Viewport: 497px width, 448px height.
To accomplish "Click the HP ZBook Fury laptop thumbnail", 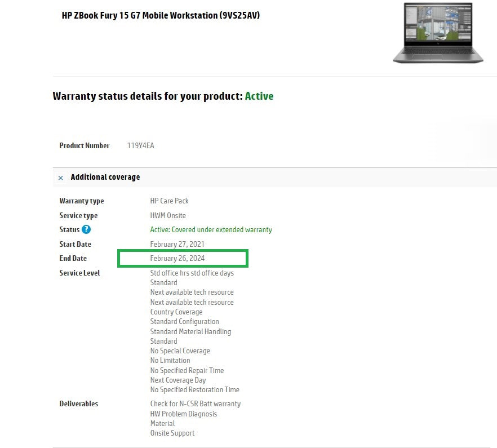I will (x=438, y=33).
